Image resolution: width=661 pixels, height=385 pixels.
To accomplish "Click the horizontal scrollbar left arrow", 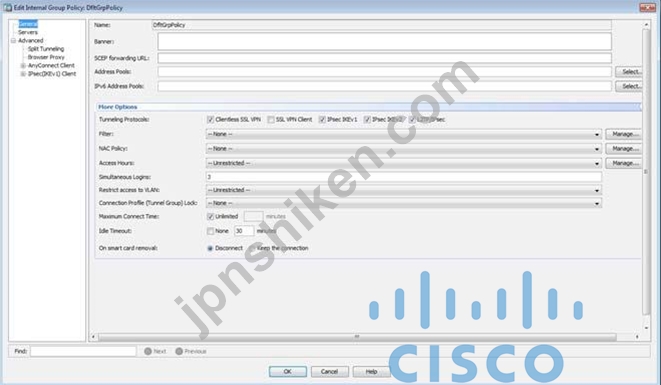I will tap(94, 337).
